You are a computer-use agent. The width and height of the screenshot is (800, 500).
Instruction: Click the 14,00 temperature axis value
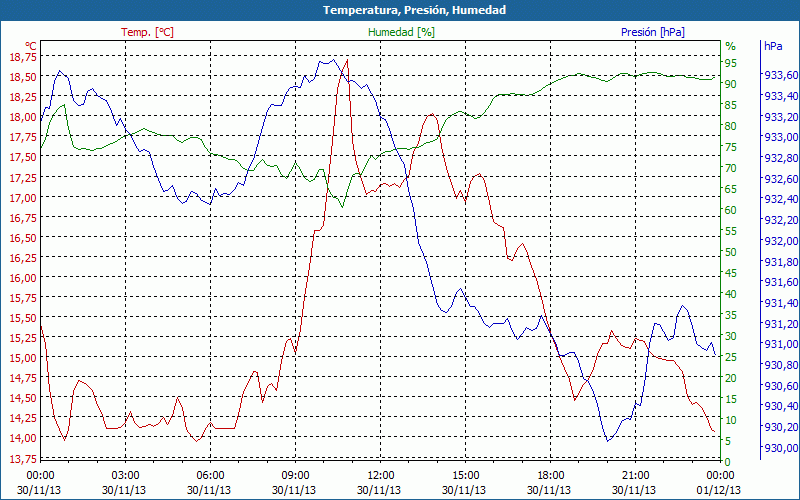[23, 438]
